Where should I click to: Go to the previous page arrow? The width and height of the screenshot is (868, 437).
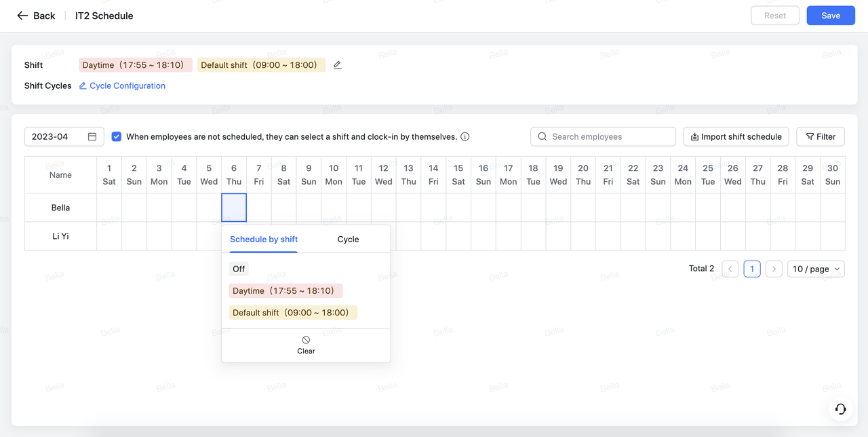pos(730,269)
